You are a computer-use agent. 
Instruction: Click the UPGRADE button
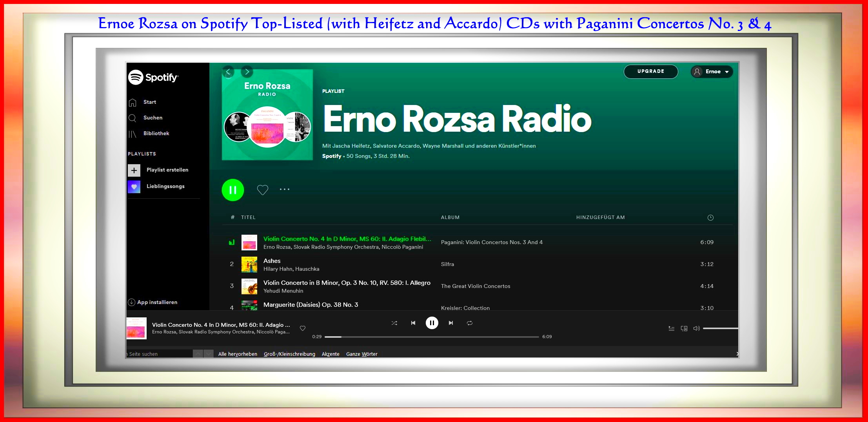pyautogui.click(x=651, y=71)
